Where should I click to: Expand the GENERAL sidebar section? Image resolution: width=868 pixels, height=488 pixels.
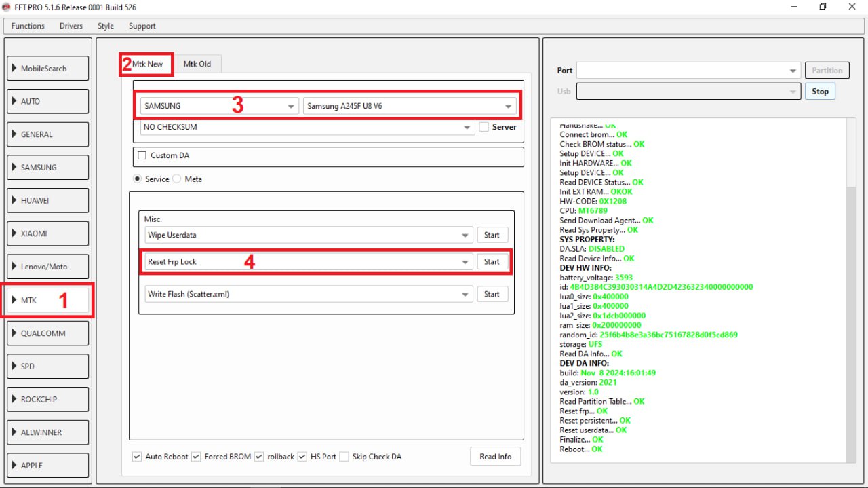pyautogui.click(x=47, y=134)
